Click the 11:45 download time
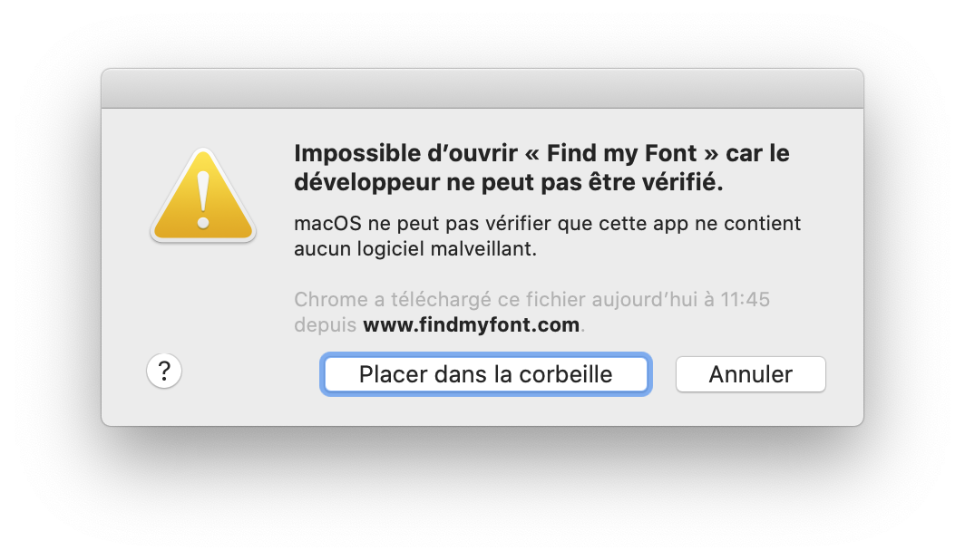This screenshot has width=965, height=560. coord(746,299)
